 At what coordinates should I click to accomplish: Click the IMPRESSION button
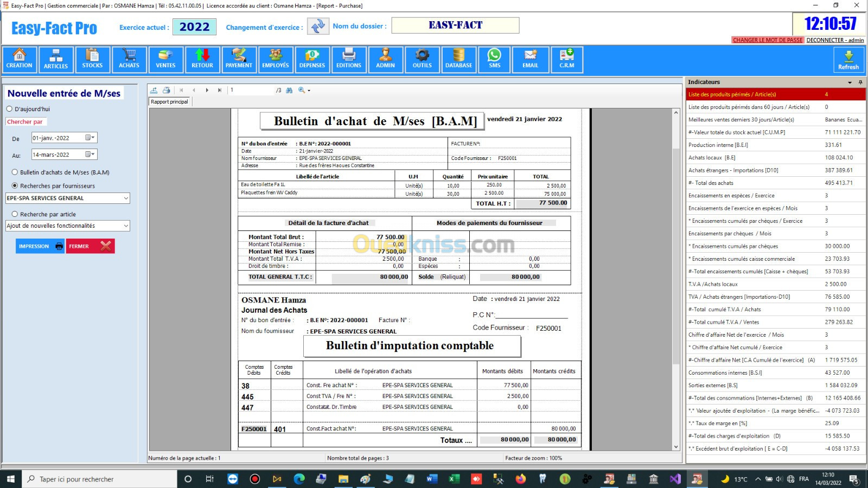click(41, 246)
